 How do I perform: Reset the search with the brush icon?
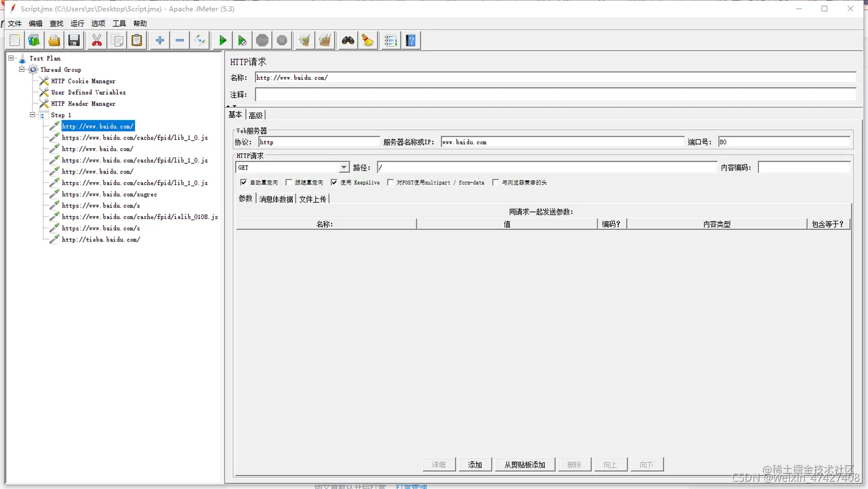(x=367, y=40)
